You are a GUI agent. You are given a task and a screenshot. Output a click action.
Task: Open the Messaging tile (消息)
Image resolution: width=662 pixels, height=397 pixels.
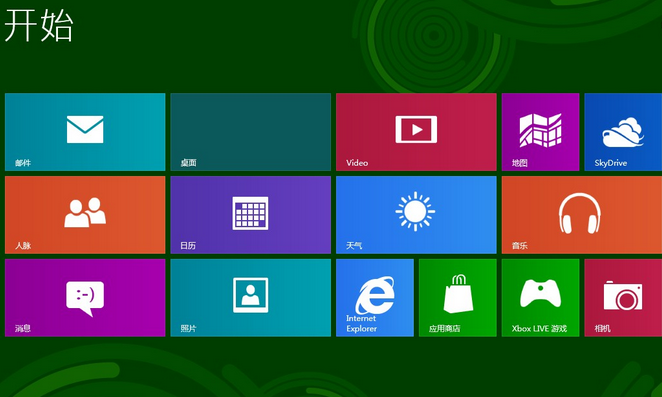pyautogui.click(x=85, y=297)
